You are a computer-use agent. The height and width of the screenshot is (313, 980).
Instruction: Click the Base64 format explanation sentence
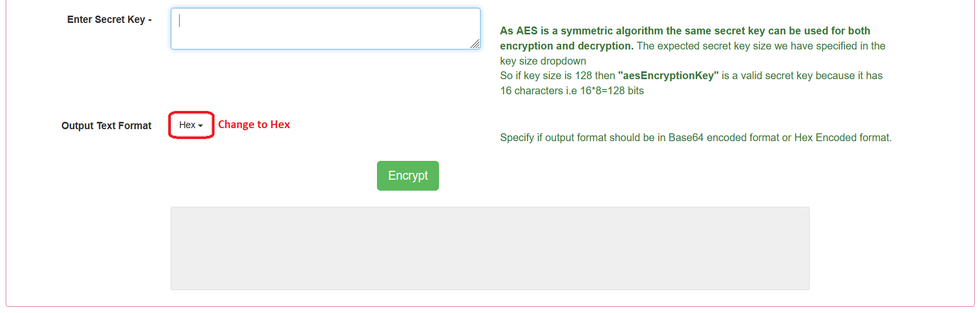tap(695, 137)
